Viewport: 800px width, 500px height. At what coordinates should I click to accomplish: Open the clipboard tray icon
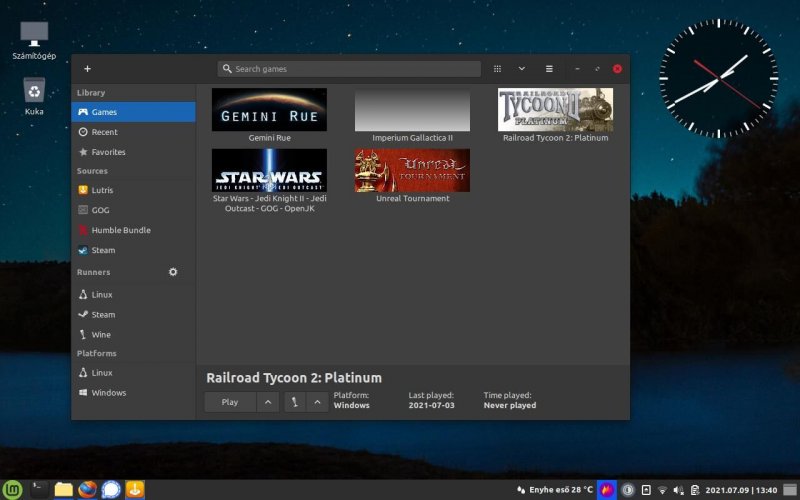pos(695,490)
